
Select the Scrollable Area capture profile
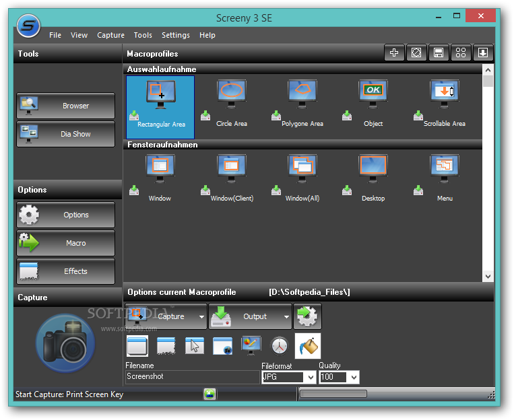pyautogui.click(x=444, y=104)
